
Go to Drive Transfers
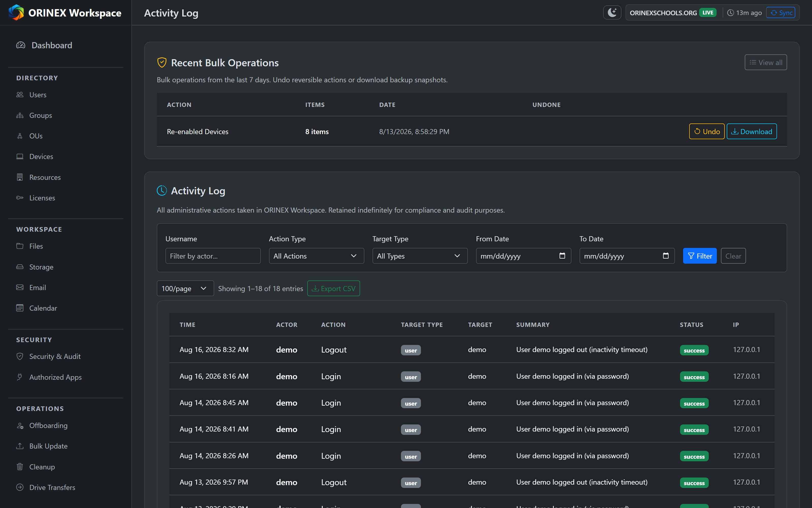52,487
